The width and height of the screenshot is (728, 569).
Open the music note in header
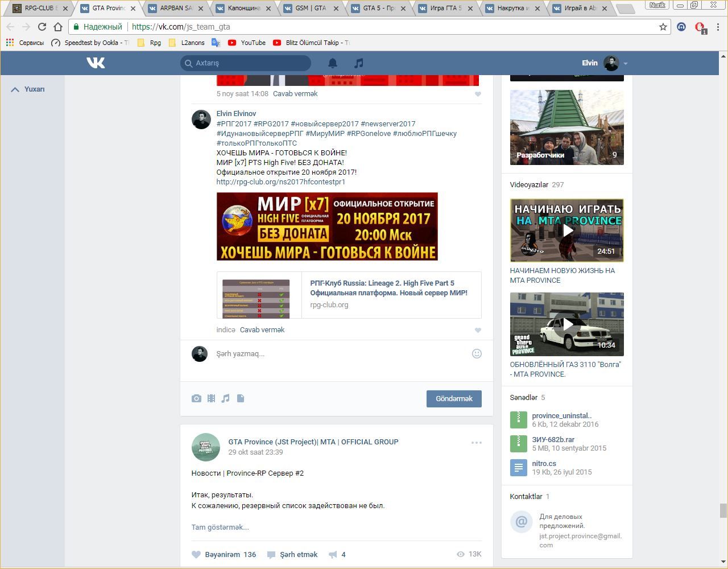click(x=358, y=63)
